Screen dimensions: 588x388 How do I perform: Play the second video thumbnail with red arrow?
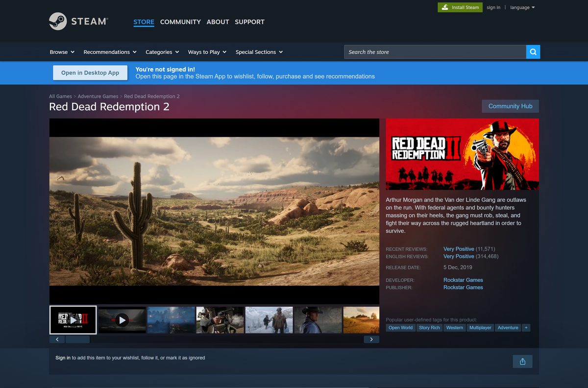[122, 320]
